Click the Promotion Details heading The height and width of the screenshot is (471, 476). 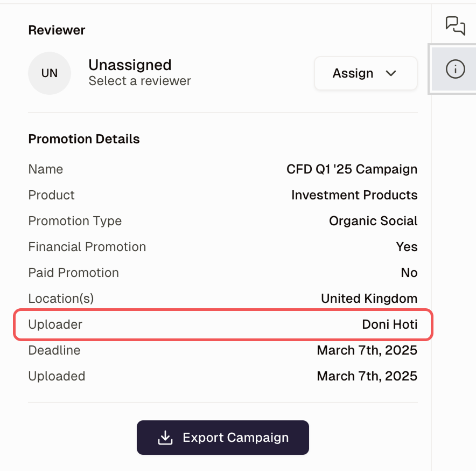84,139
